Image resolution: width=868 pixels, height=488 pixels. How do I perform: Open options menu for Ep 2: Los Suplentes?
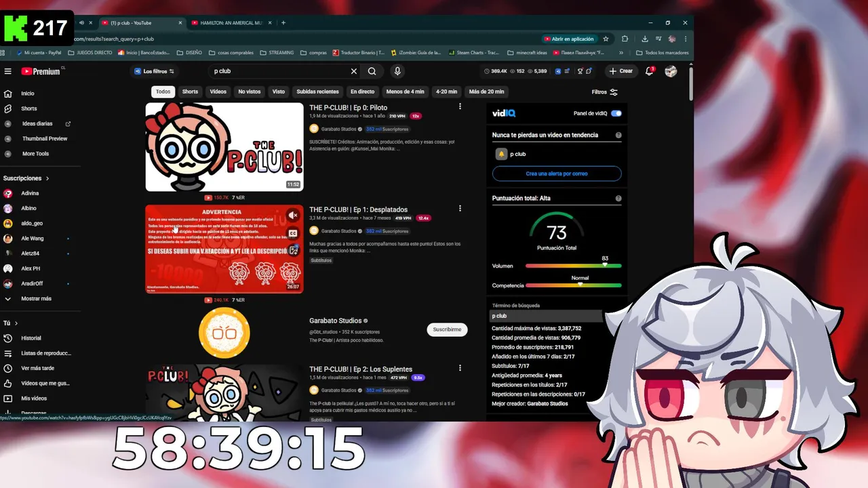coord(460,368)
